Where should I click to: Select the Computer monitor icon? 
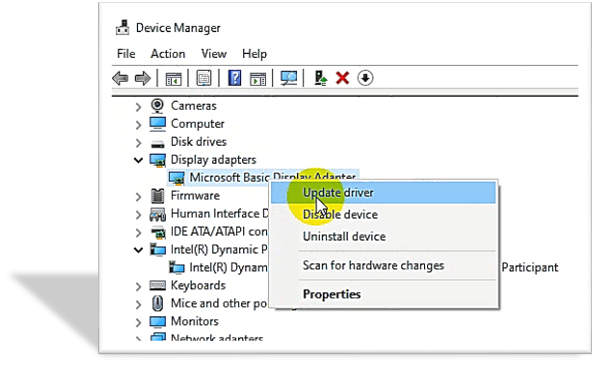[157, 124]
